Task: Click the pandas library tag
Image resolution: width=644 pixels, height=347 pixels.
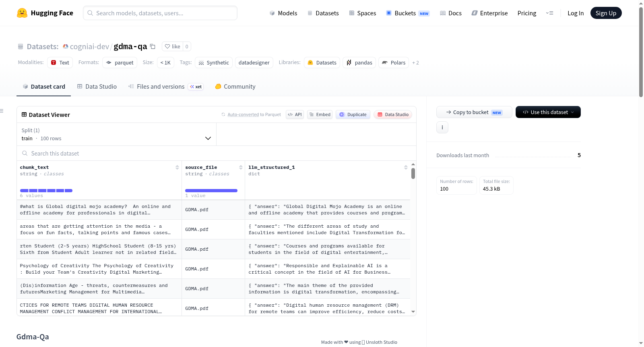Action: (359, 62)
